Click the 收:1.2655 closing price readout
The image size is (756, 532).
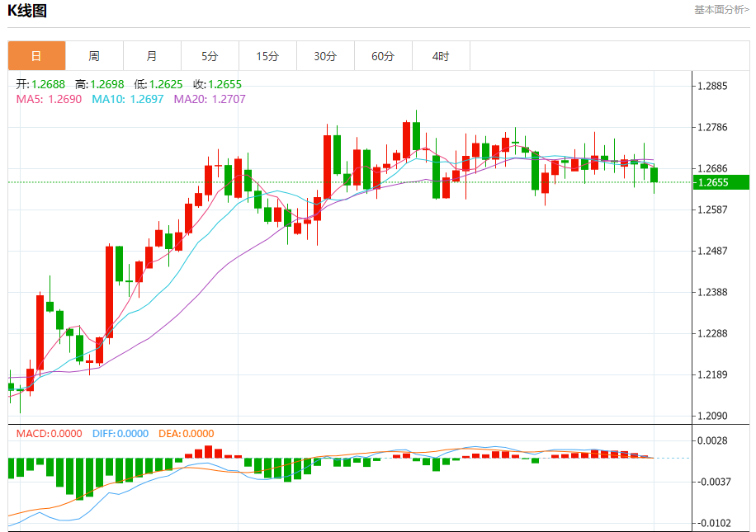click(x=217, y=84)
